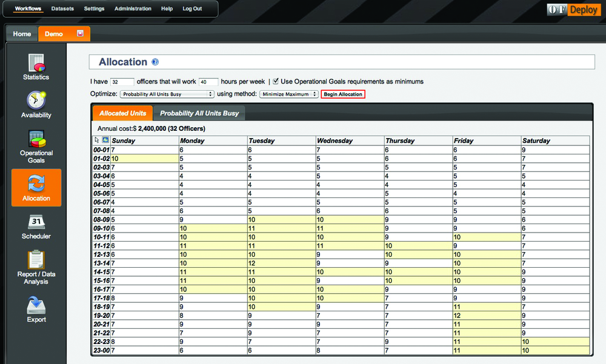Click the Begin Allocation button
Screen dimensions: 606x364
(x=342, y=94)
